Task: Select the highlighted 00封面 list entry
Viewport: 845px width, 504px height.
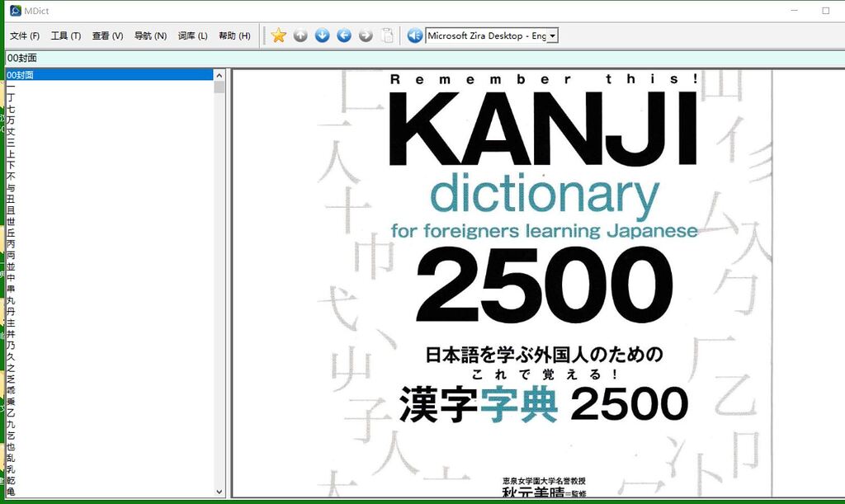Action: pyautogui.click(x=110, y=75)
